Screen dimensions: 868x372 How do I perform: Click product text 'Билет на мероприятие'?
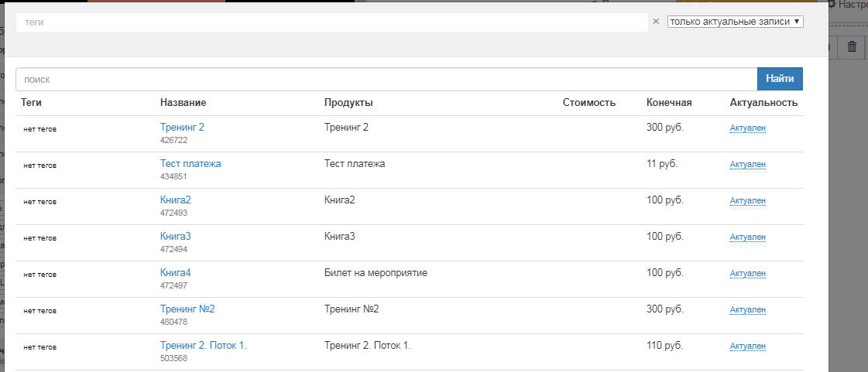point(376,273)
